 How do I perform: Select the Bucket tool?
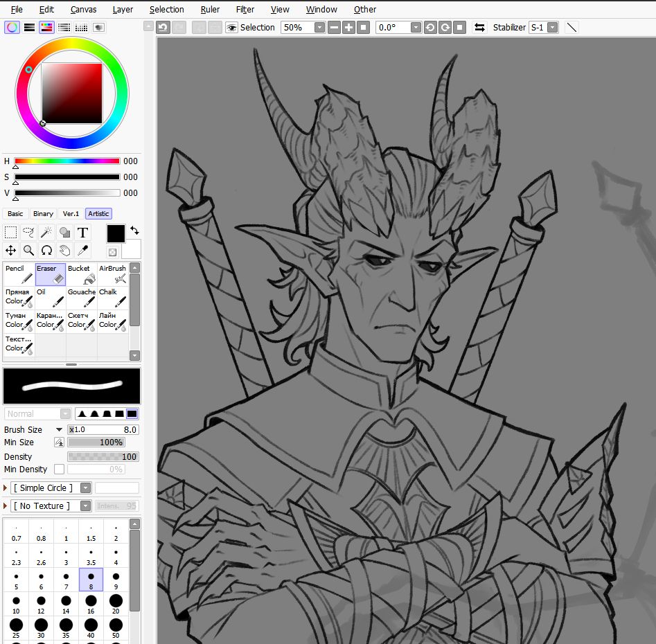tap(82, 274)
